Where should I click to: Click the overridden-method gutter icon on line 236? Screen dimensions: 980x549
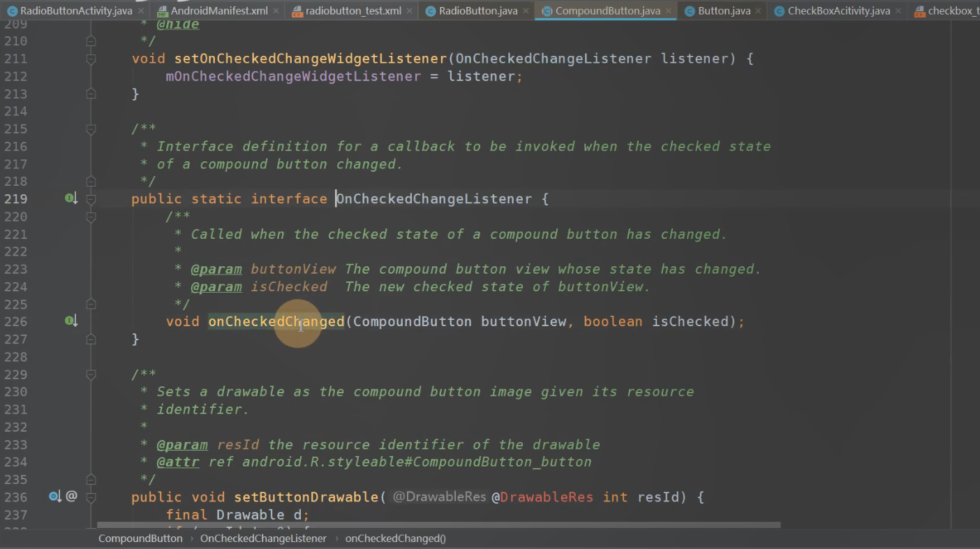click(x=55, y=497)
